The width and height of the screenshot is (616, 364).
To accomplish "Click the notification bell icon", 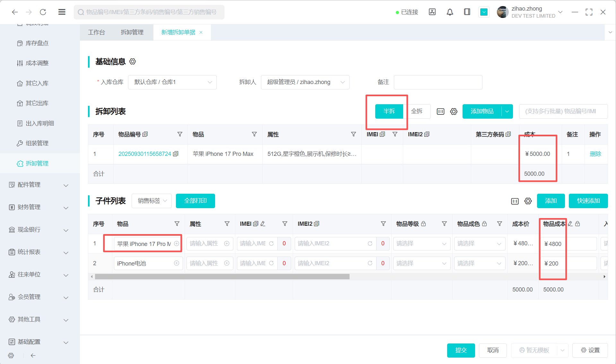I will click(x=450, y=12).
